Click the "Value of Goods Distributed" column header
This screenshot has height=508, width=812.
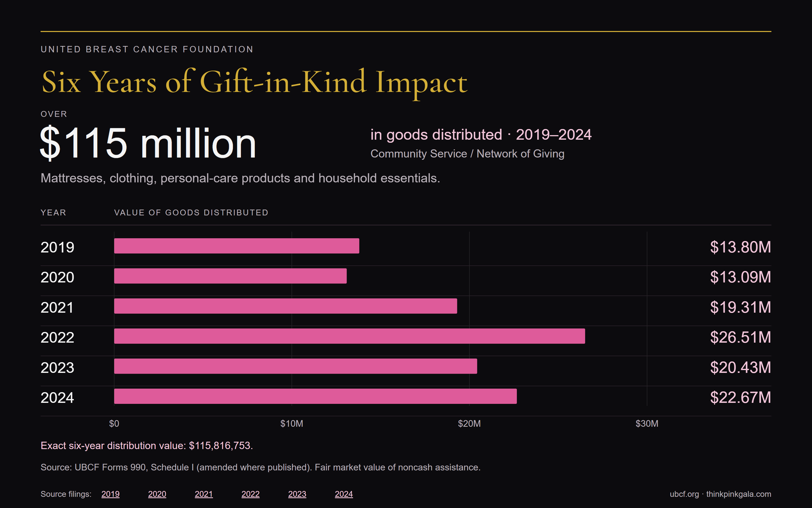pyautogui.click(x=191, y=213)
